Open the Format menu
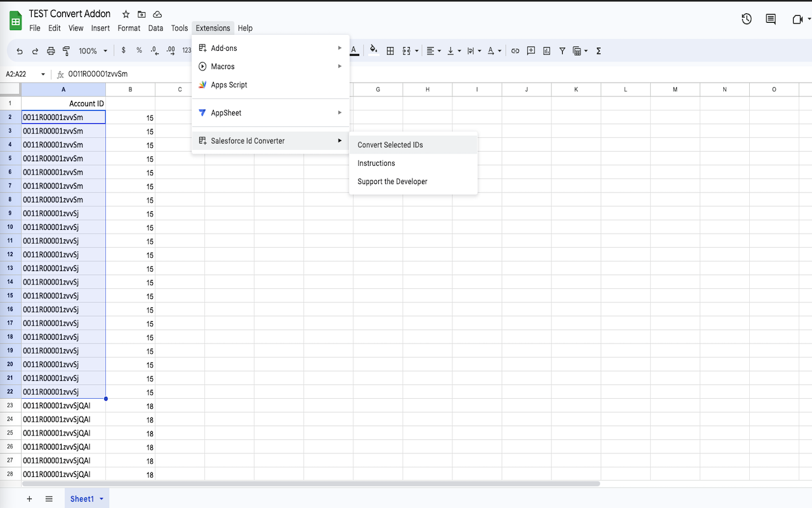Screen dimensions: 812x508 129,28
